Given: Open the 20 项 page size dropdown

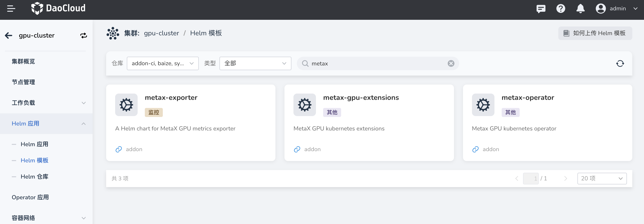Looking at the screenshot, I should pos(602,179).
